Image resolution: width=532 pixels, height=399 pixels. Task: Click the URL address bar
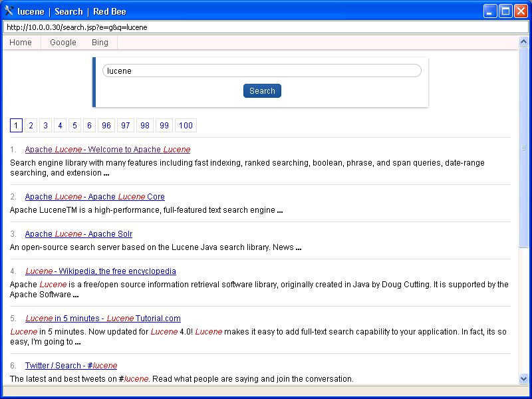[265, 27]
